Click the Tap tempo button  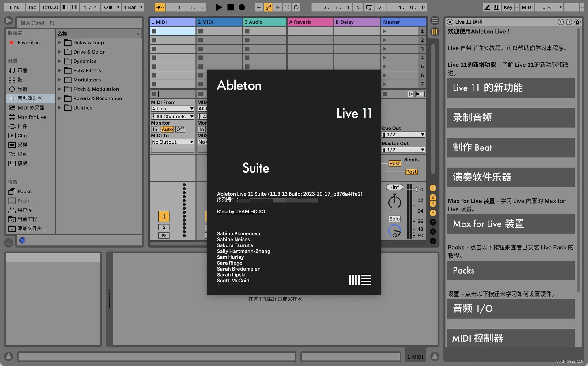point(32,7)
